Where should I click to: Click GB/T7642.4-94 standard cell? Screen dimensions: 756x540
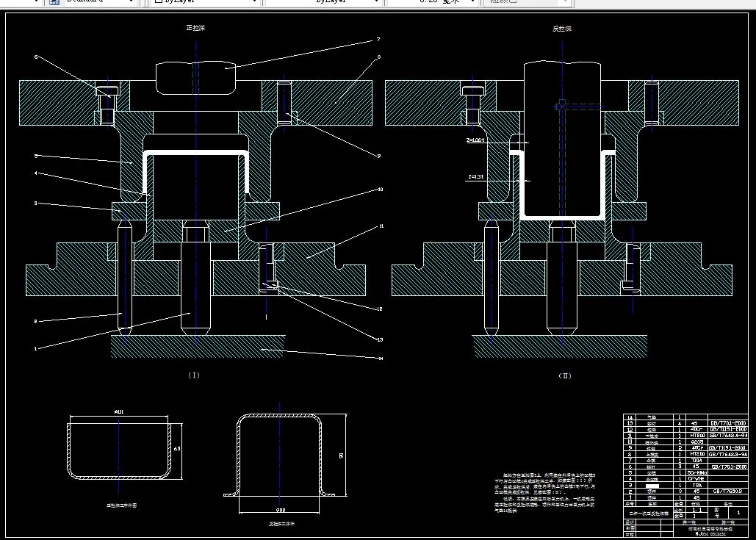click(727, 436)
